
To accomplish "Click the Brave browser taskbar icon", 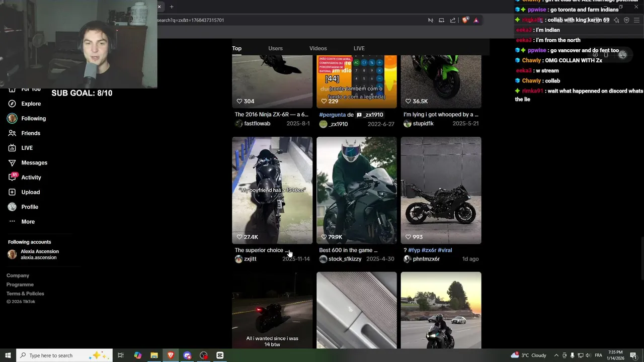I will click(171, 355).
